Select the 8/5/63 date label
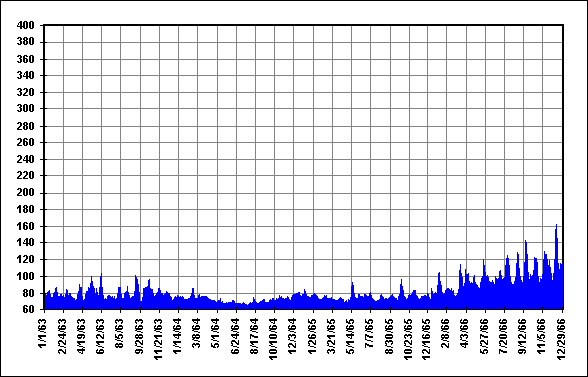588x377 pixels. (119, 333)
